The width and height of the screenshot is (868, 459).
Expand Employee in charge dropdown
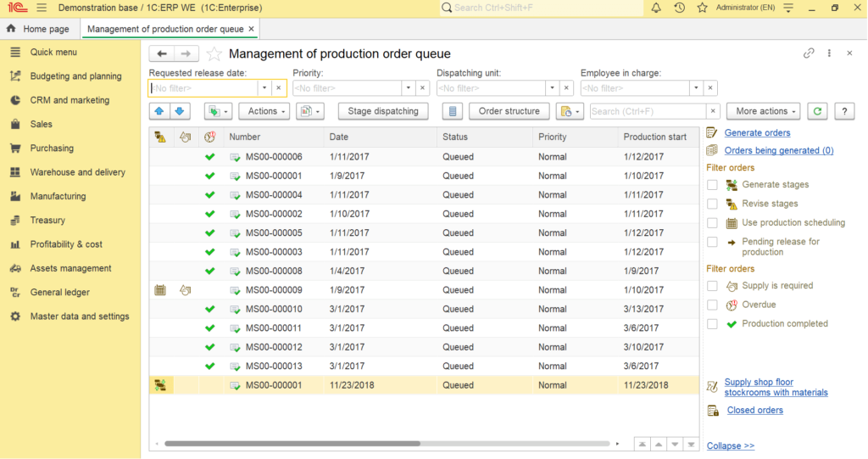(x=696, y=88)
